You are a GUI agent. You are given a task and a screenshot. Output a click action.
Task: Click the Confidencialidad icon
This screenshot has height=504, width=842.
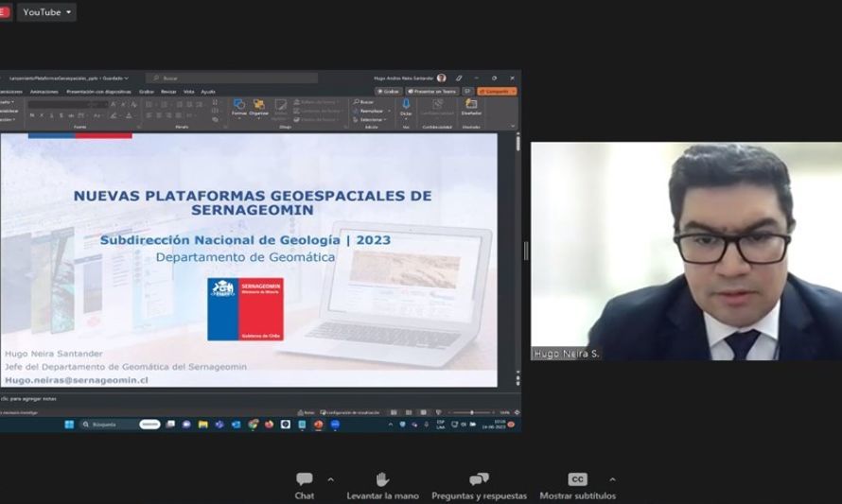coord(438,108)
